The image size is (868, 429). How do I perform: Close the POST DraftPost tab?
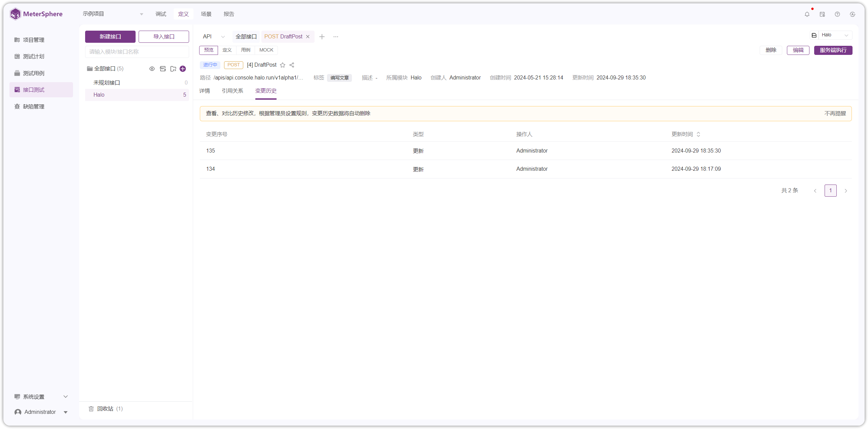click(308, 37)
